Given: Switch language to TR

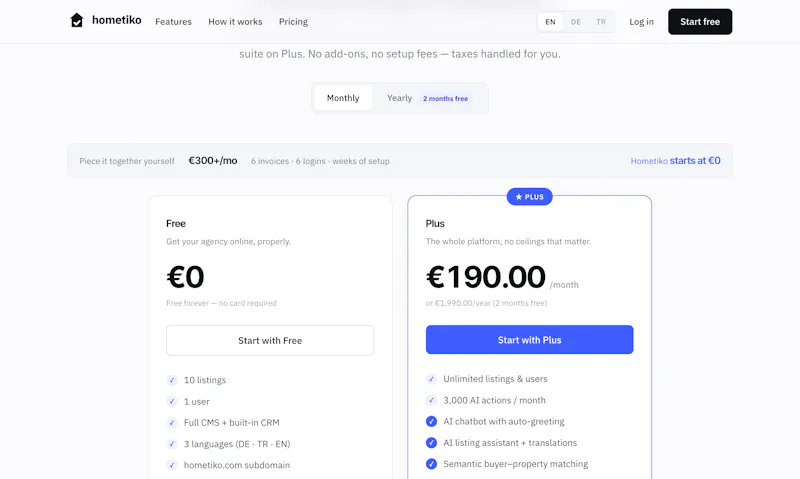Looking at the screenshot, I should [x=601, y=22].
